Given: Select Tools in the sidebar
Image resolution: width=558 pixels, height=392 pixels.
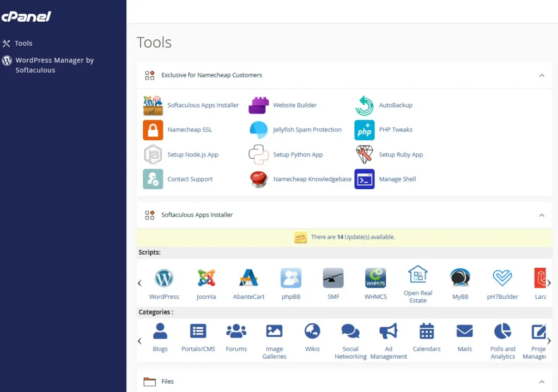Looking at the screenshot, I should click(23, 43).
